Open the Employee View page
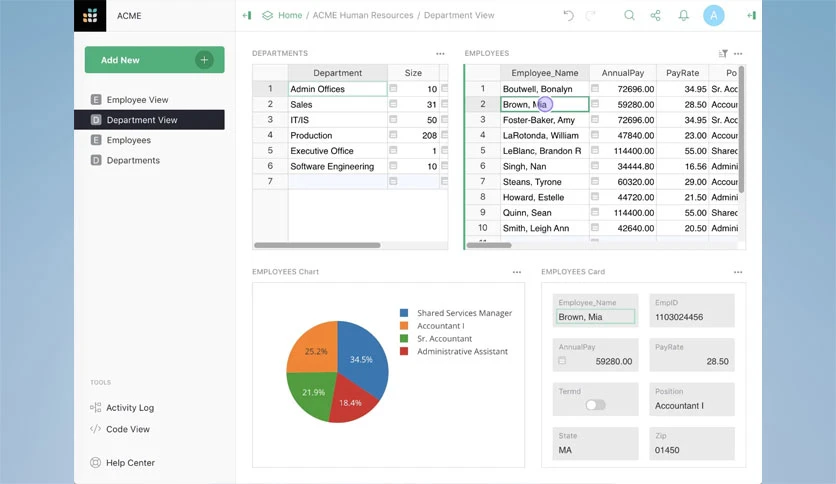The width and height of the screenshot is (836, 484). 149,100
